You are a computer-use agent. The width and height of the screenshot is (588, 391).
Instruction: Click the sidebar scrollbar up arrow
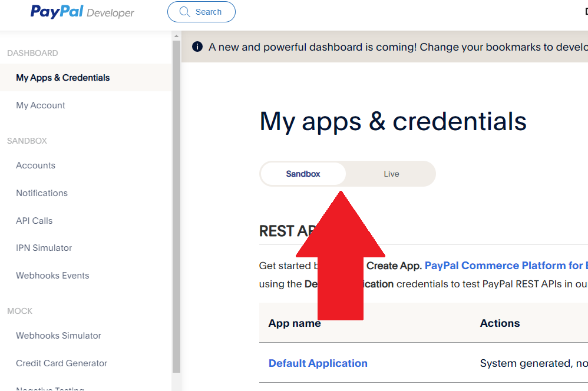click(176, 36)
